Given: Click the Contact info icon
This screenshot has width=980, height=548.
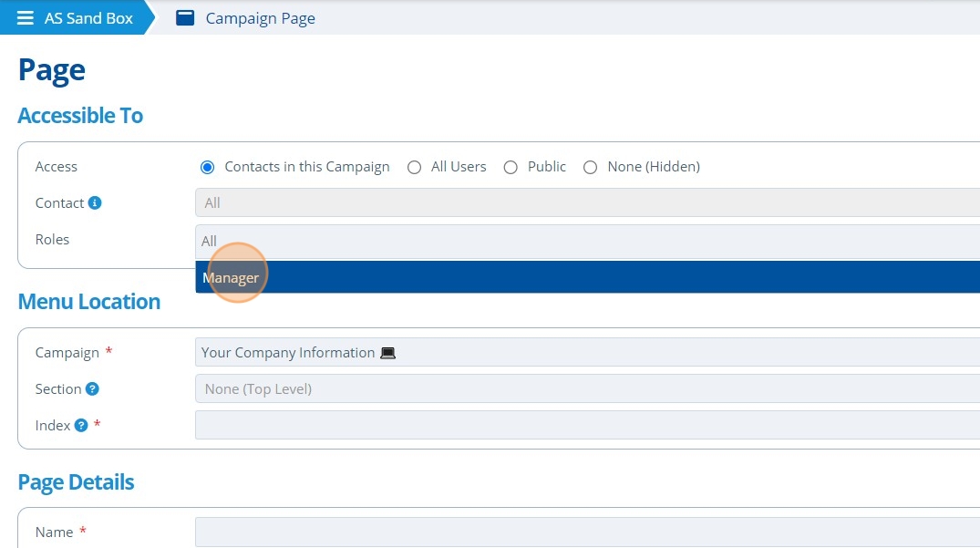Looking at the screenshot, I should tap(95, 203).
